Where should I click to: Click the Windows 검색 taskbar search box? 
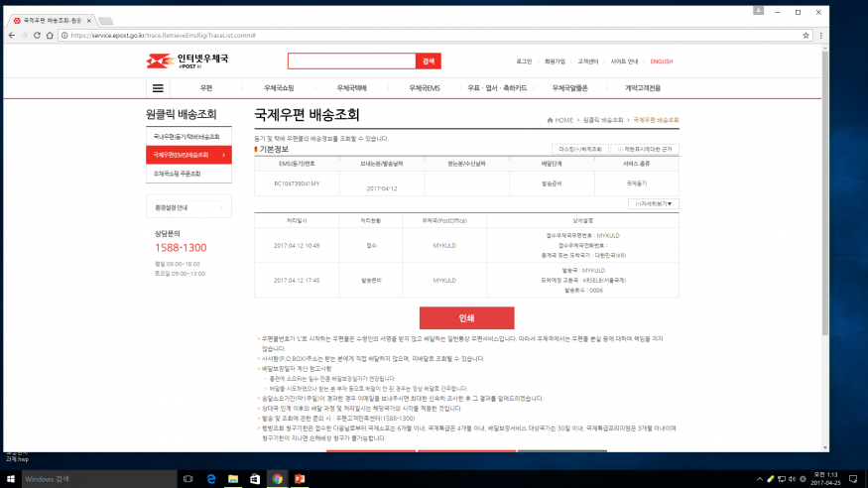point(99,479)
